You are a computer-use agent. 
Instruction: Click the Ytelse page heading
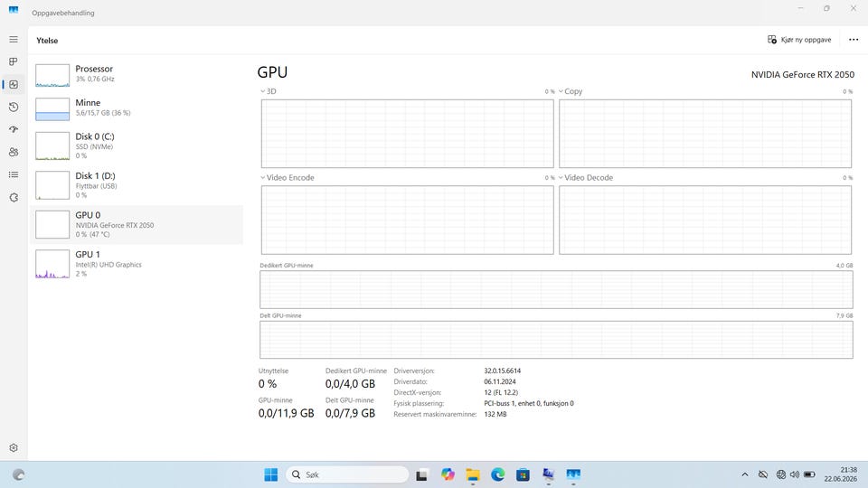pos(47,41)
